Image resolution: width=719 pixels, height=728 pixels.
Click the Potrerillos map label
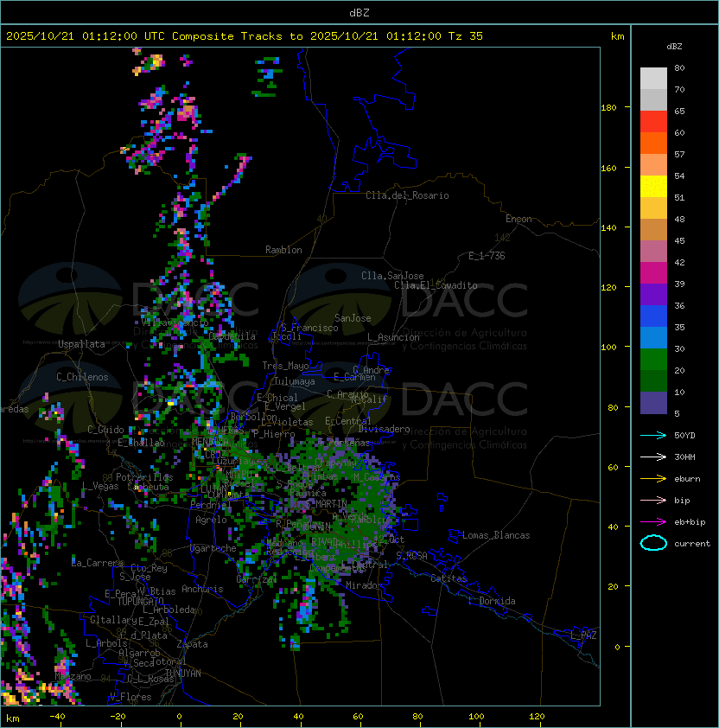point(144,477)
